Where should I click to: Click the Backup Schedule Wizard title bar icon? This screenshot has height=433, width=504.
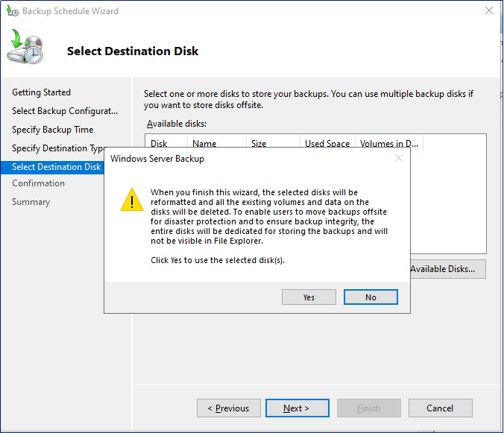click(x=12, y=11)
